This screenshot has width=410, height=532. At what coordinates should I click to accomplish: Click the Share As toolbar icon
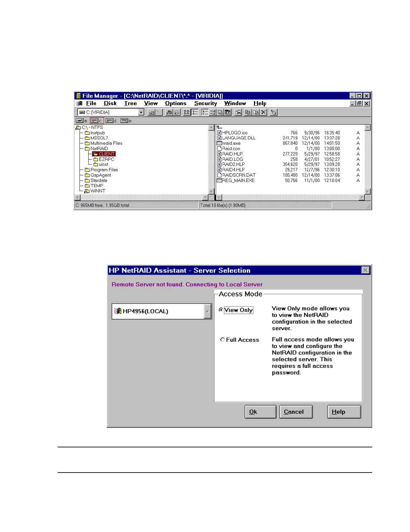(169, 113)
